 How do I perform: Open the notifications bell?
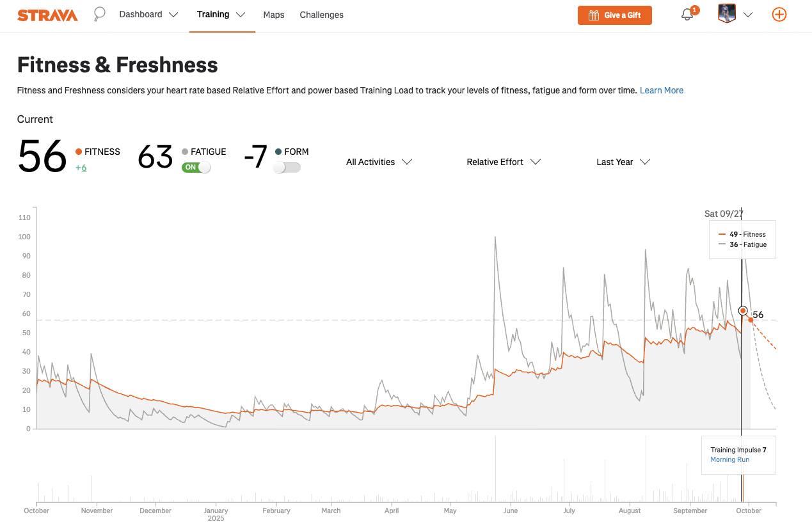tap(687, 15)
